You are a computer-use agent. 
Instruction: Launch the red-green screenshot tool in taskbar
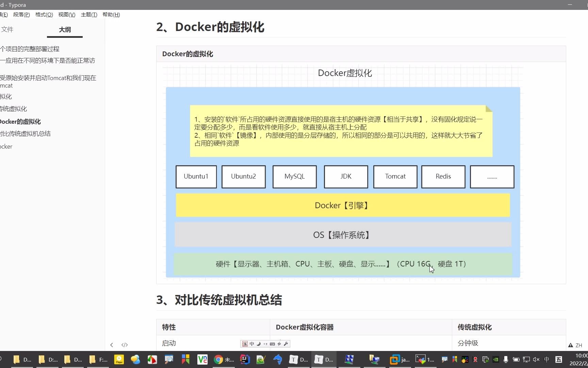tap(152, 359)
